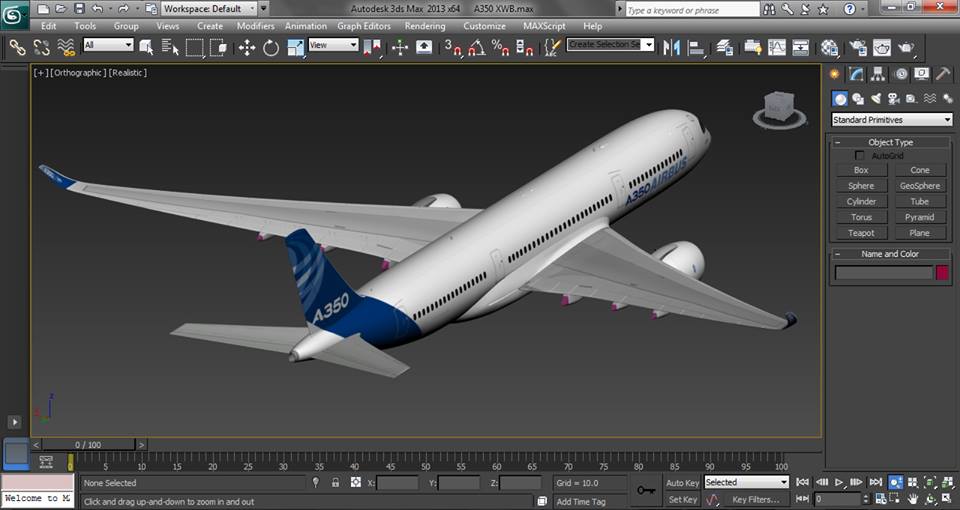Open the Modifiers menu
This screenshot has width=960, height=510.
(x=255, y=26)
